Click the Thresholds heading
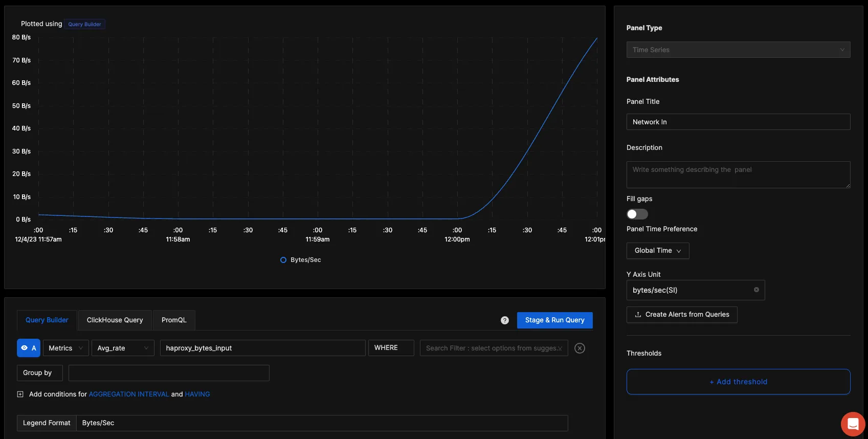The width and height of the screenshot is (868, 439). pyautogui.click(x=644, y=353)
